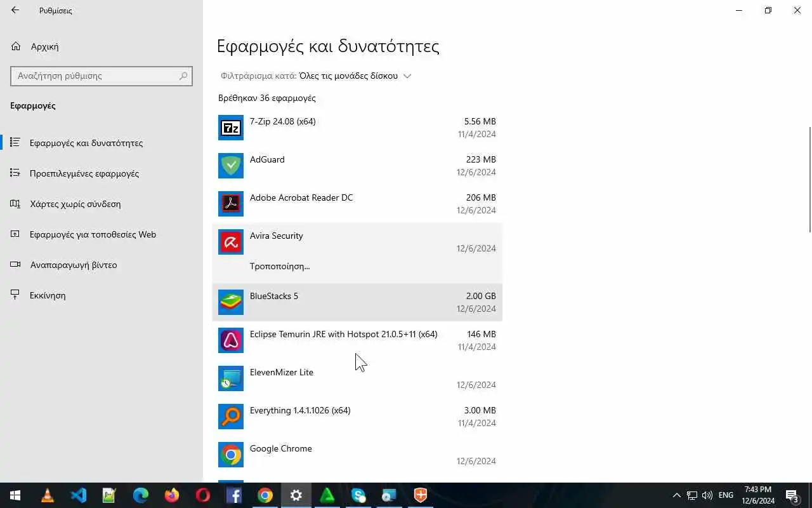Click the Avira Security icon

[231, 242]
